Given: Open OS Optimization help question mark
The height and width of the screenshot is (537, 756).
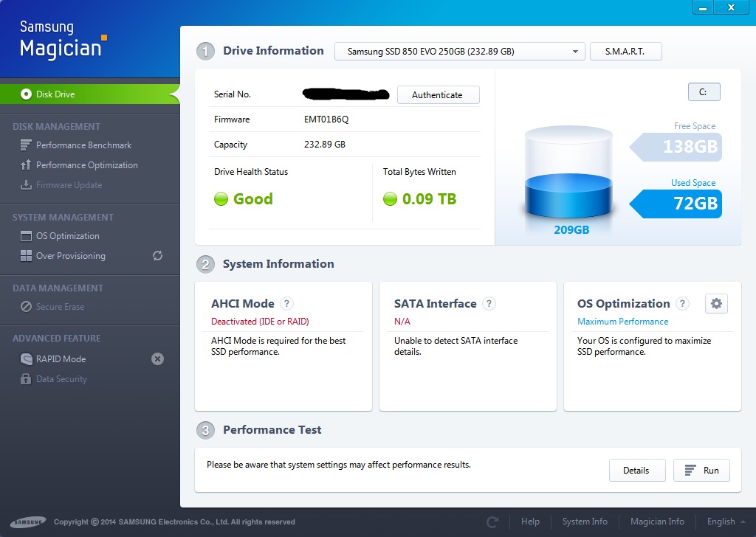Looking at the screenshot, I should [681, 303].
